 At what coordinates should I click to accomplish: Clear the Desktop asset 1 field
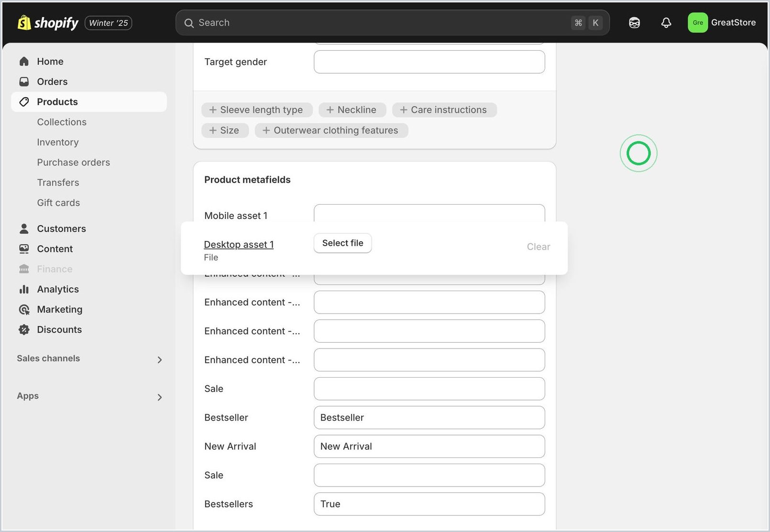[x=539, y=247]
